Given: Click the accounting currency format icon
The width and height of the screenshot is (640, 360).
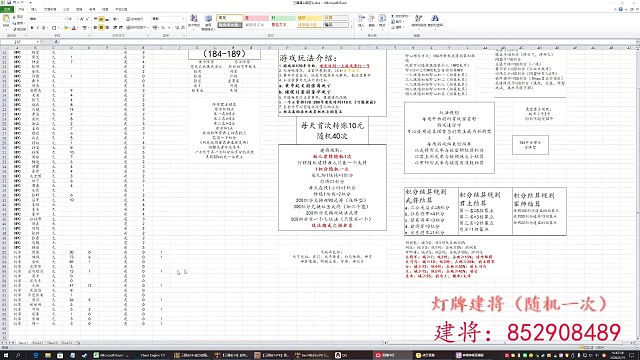Looking at the screenshot, I should coord(155,28).
